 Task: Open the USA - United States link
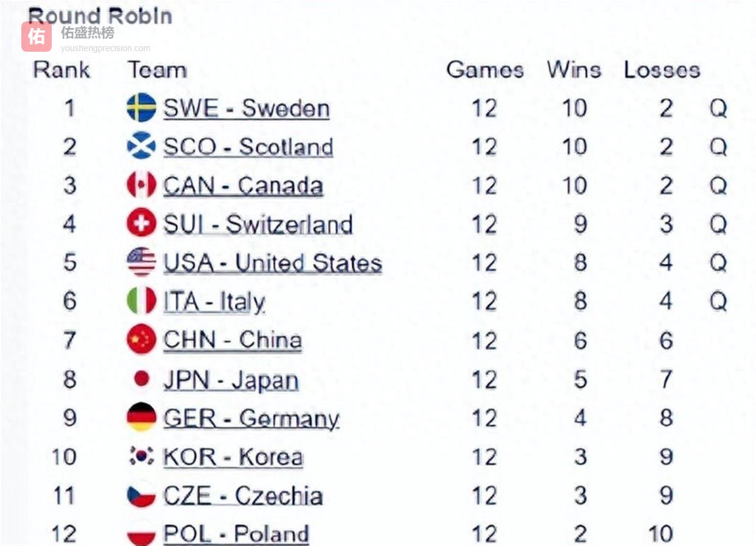(272, 264)
